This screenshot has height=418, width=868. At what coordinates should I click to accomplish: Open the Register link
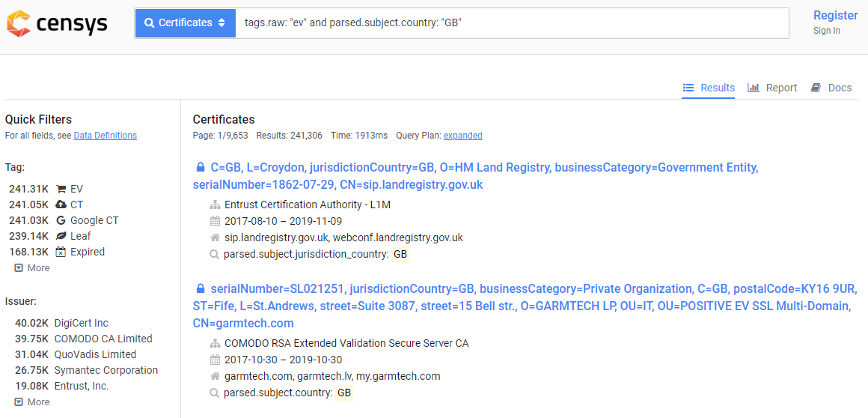coord(835,16)
